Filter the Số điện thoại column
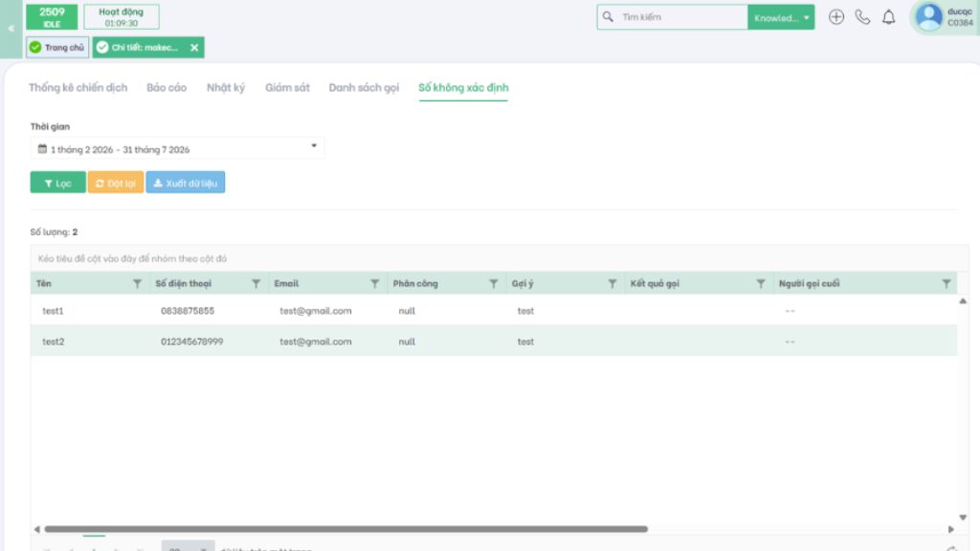This screenshot has height=551, width=980. pos(256,283)
